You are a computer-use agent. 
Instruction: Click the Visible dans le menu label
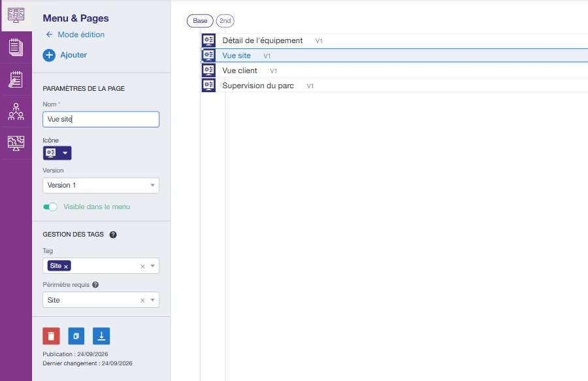97,207
